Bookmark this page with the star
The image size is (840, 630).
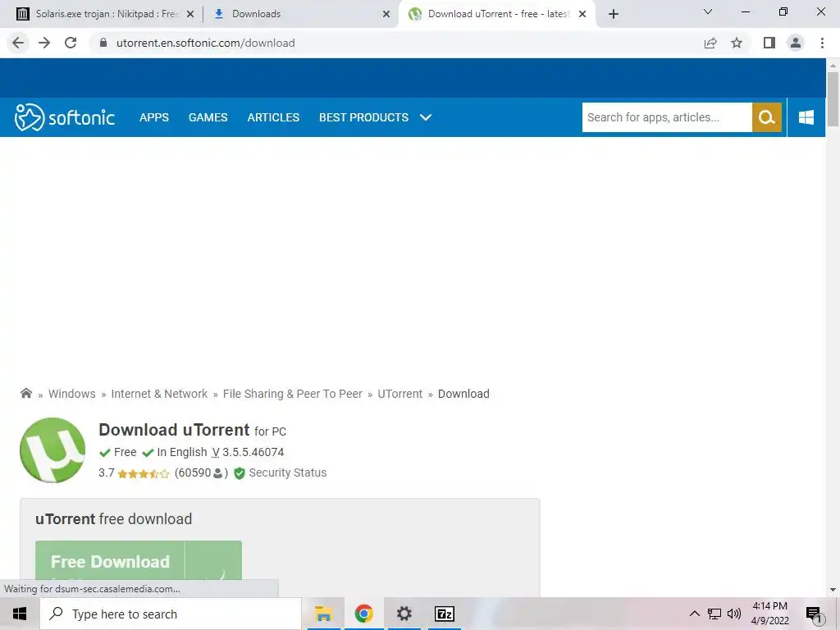737,43
